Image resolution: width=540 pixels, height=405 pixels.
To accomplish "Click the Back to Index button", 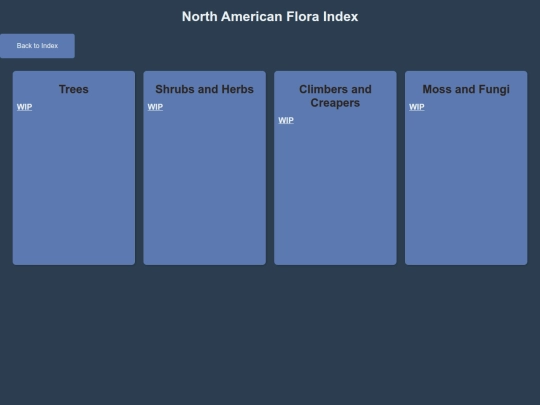I will point(37,46).
